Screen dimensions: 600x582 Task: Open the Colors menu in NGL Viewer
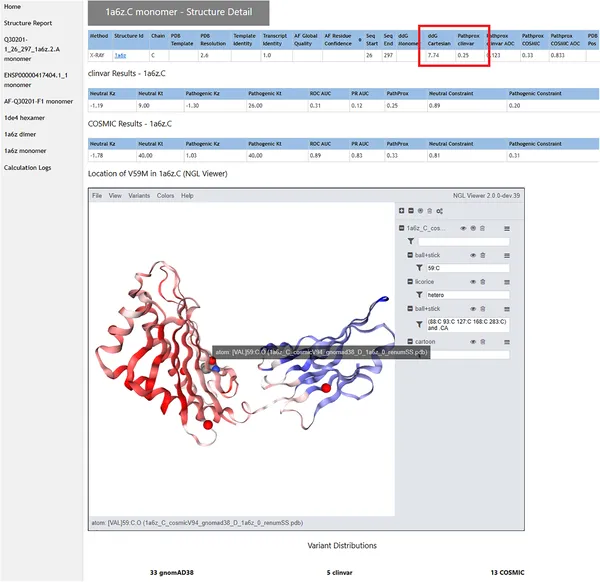coord(165,196)
